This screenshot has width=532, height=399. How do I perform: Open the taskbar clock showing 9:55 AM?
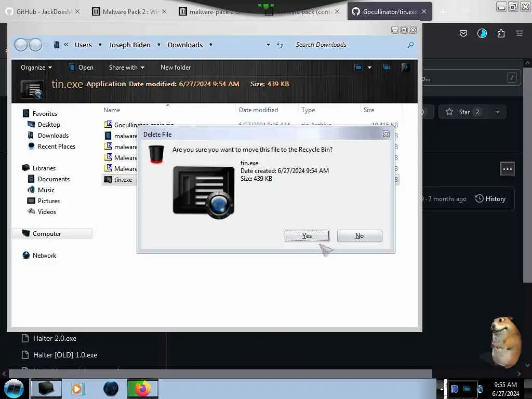click(x=506, y=389)
